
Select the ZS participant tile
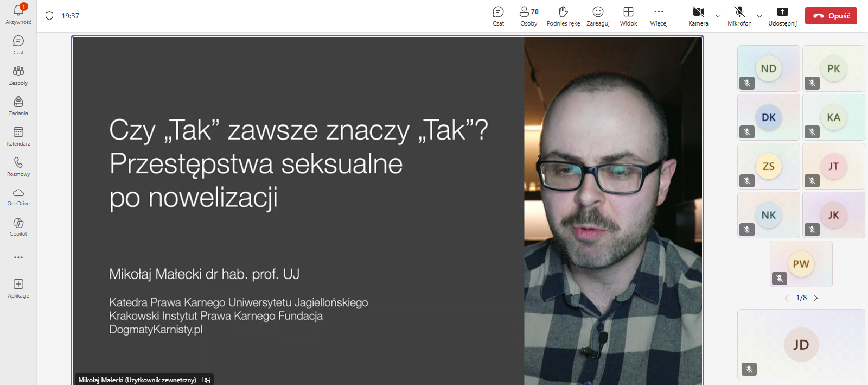tap(768, 166)
